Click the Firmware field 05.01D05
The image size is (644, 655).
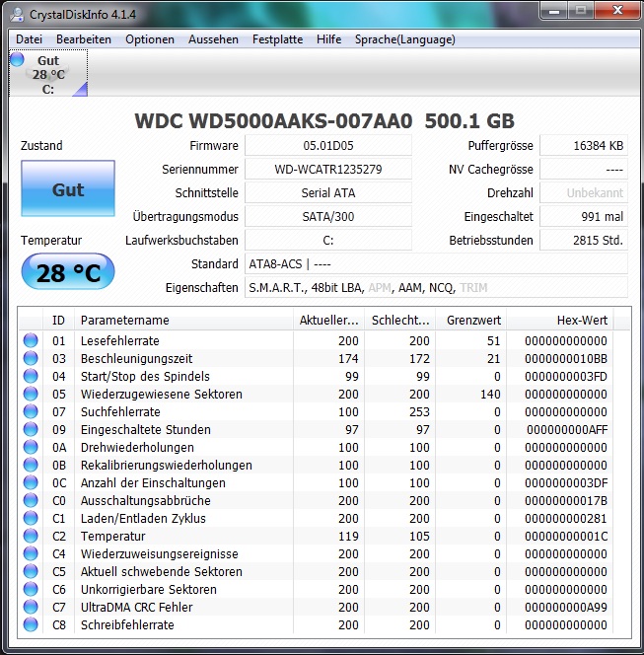(x=328, y=145)
